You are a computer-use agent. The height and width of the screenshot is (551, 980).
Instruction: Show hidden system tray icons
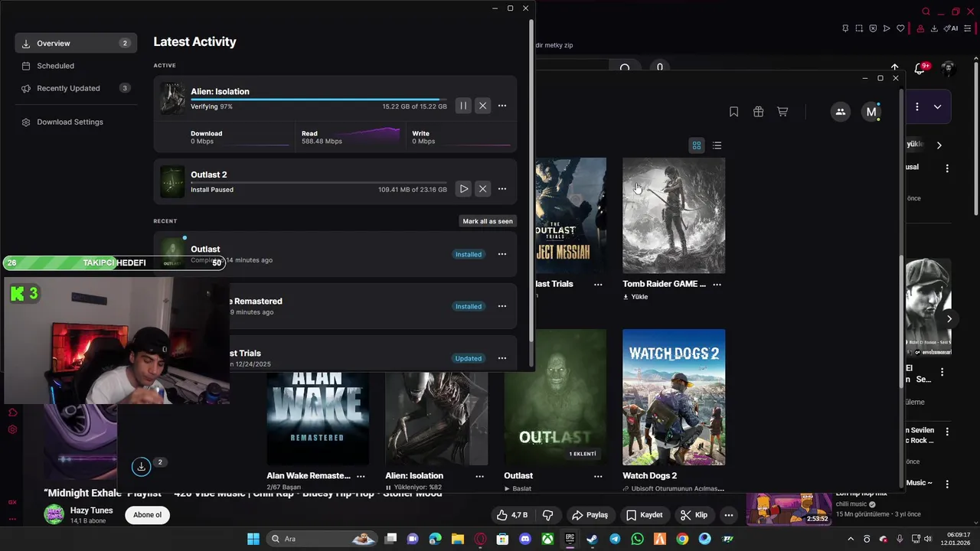(x=851, y=539)
